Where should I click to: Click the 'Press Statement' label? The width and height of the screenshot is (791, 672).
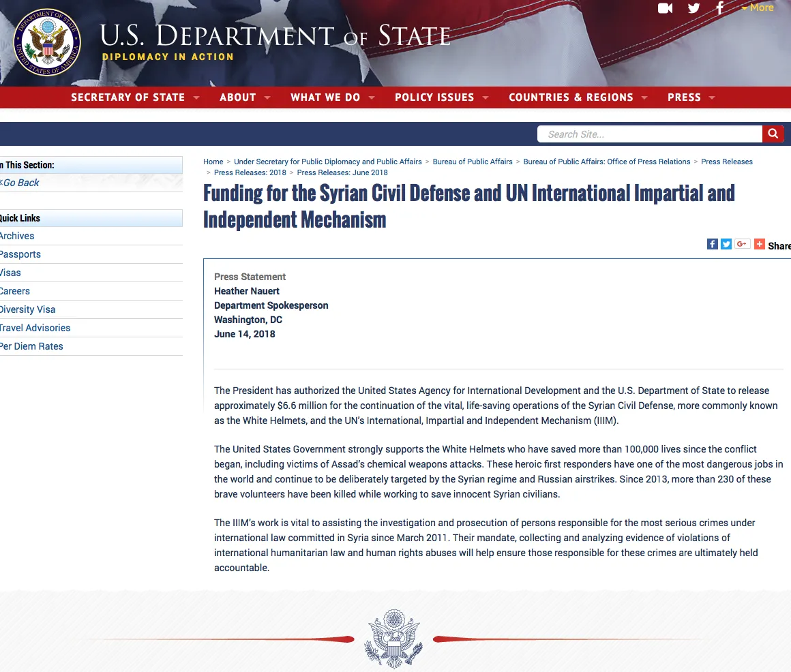(x=250, y=277)
